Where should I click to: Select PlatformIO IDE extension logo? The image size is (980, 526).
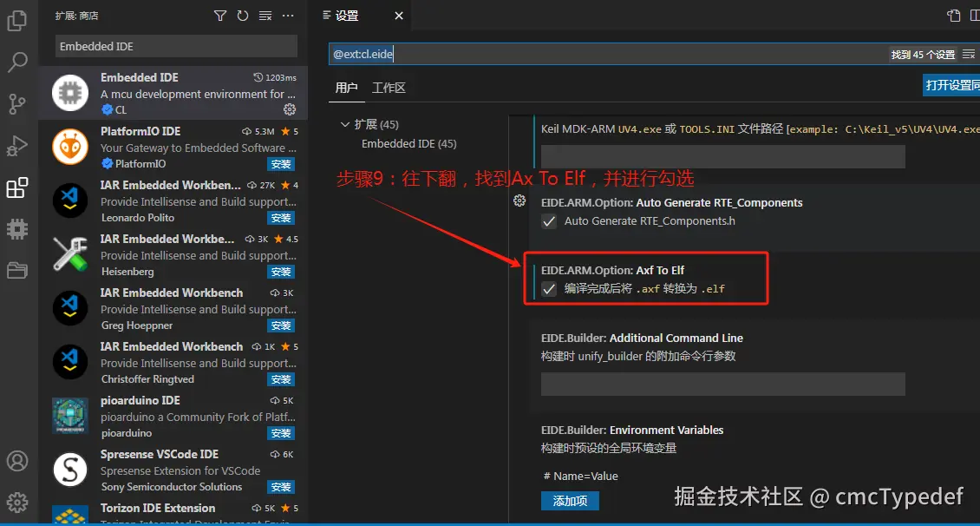click(x=70, y=147)
